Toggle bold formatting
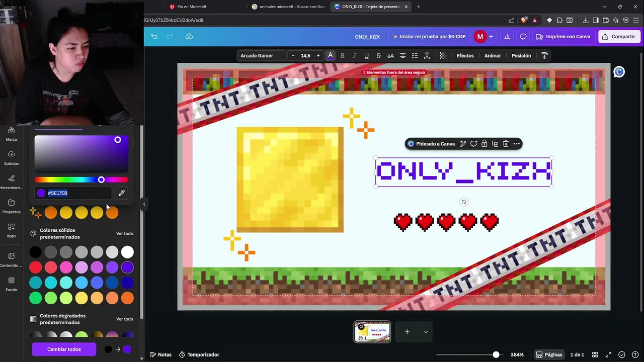This screenshot has height=362, width=644. (343, 56)
